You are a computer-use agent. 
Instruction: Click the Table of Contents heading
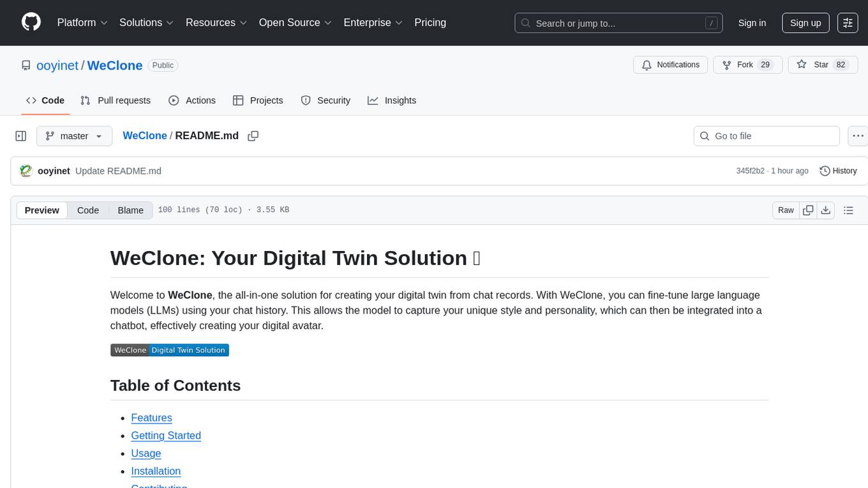pyautogui.click(x=176, y=386)
